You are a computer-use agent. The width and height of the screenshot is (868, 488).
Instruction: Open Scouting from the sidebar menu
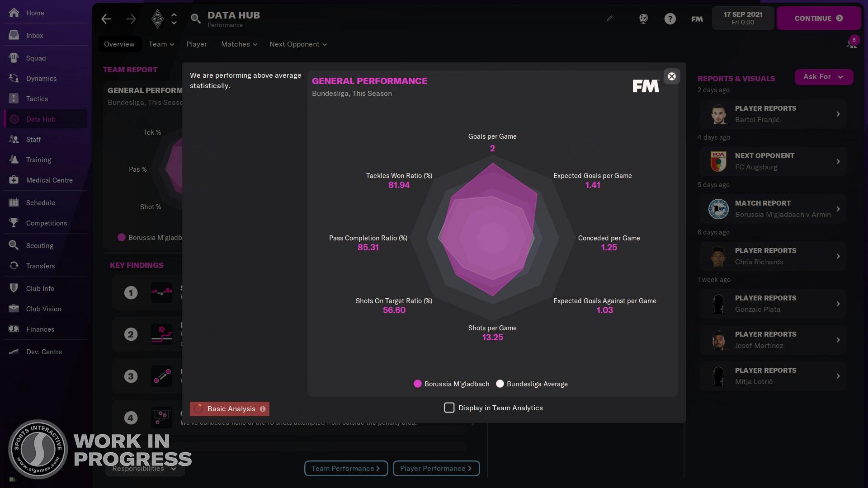pyautogui.click(x=45, y=245)
